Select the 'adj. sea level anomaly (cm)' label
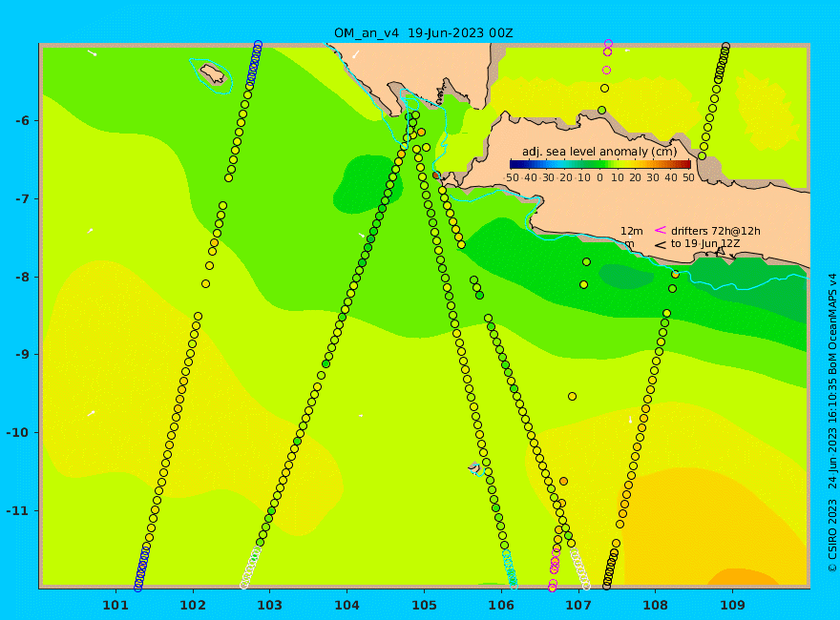Image resolution: width=840 pixels, height=620 pixels. pos(599,152)
